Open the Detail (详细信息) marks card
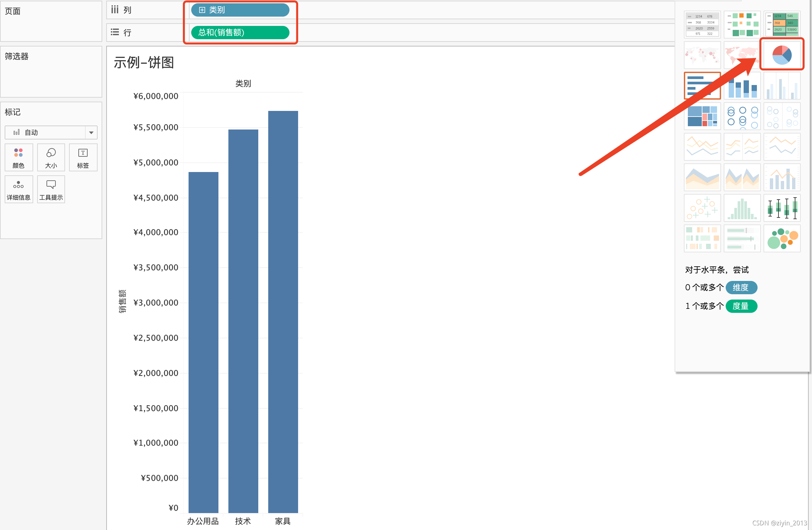This screenshot has height=530, width=812. coord(18,189)
